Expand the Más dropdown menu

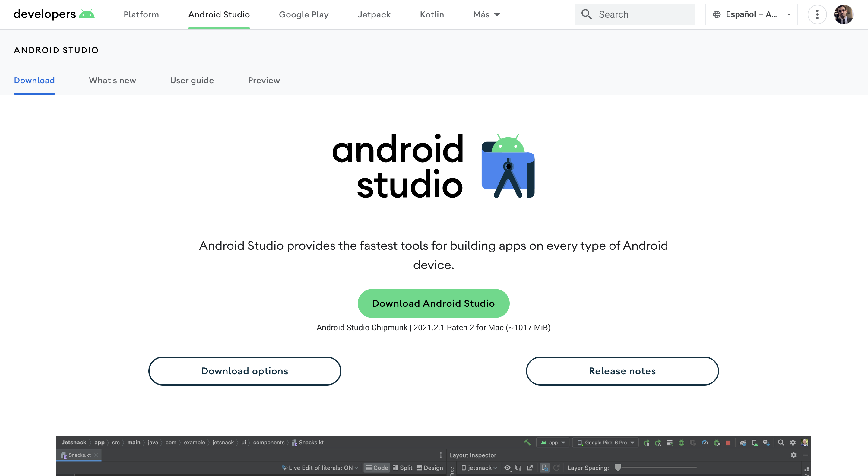click(486, 14)
